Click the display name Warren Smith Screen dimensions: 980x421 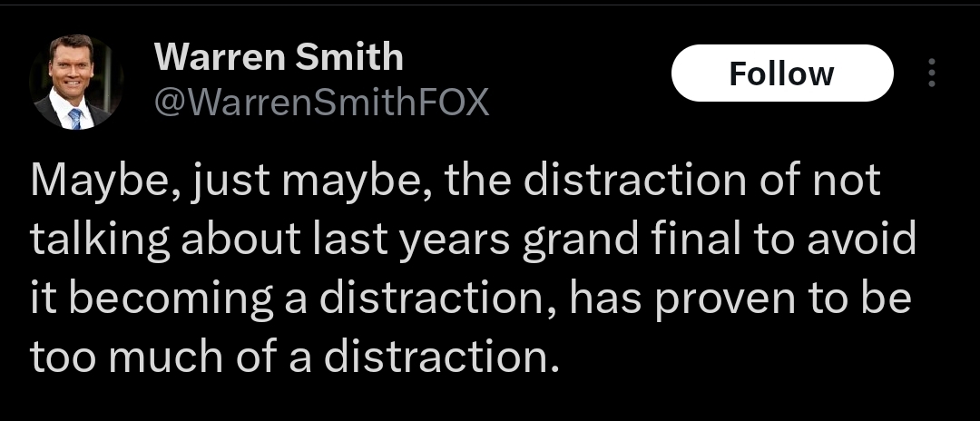click(279, 56)
